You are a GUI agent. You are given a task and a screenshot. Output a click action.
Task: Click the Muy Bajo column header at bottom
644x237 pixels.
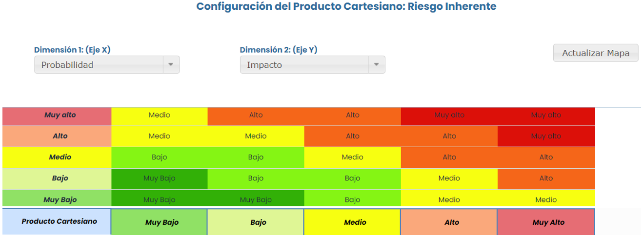tap(160, 222)
